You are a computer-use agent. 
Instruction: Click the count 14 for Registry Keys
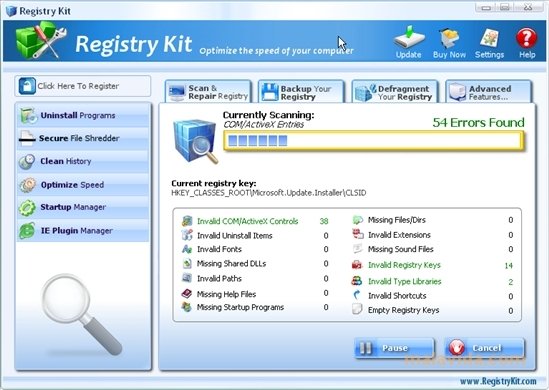[509, 266]
